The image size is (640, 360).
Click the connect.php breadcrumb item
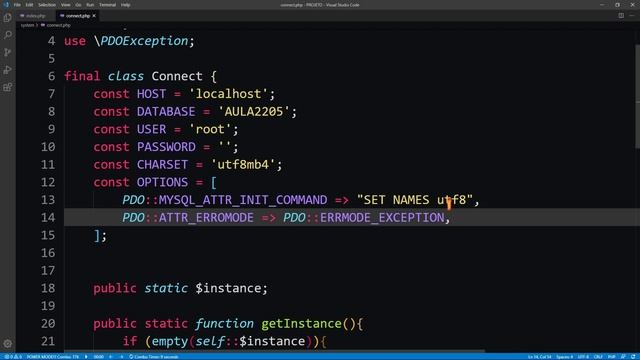coord(56,25)
